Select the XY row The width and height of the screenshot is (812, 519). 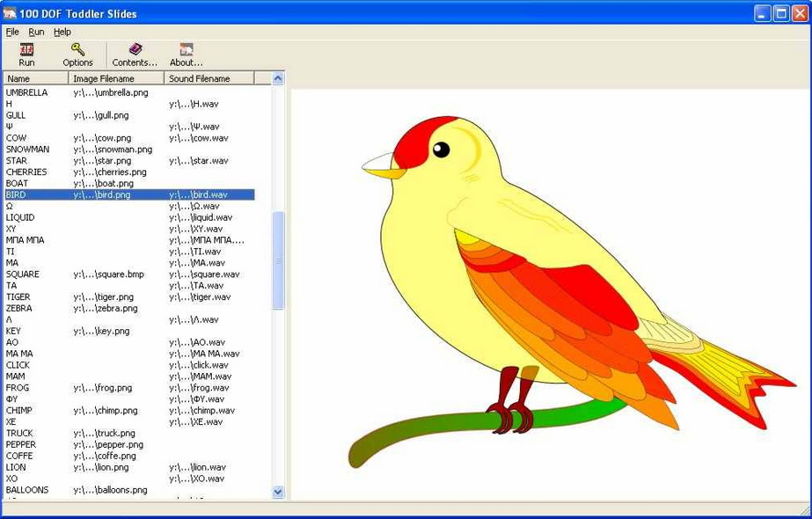point(129,229)
